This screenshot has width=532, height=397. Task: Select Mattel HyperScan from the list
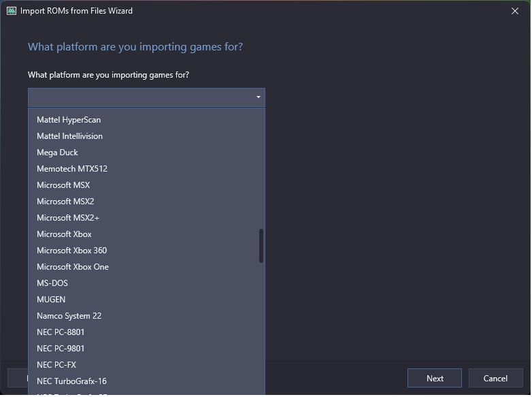point(146,120)
